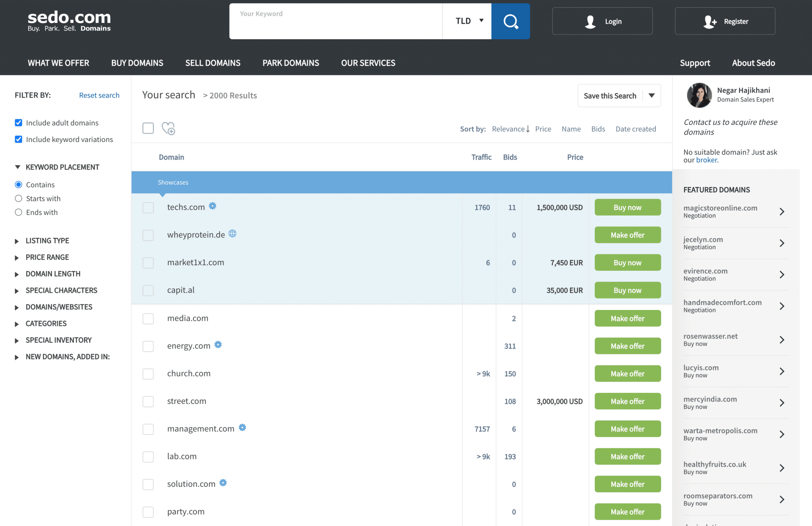The height and width of the screenshot is (526, 812).
Task: Click the badge icon next to energy.com
Action: 218,344
